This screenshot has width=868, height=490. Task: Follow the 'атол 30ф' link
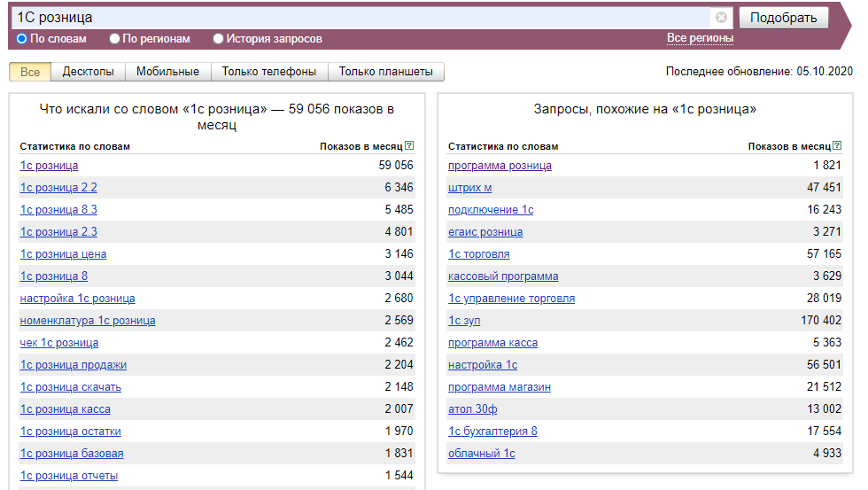[x=473, y=409]
